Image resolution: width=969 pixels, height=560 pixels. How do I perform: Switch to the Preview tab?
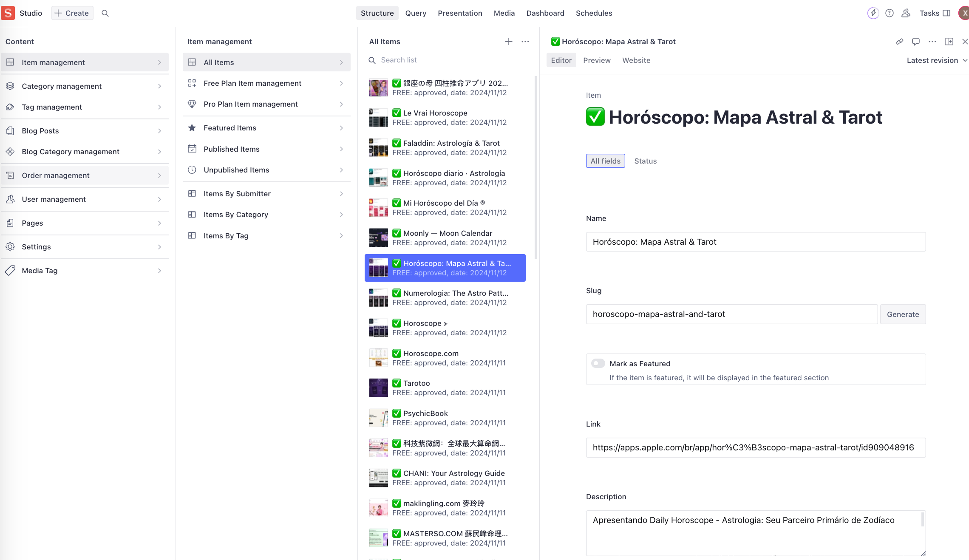click(x=597, y=60)
